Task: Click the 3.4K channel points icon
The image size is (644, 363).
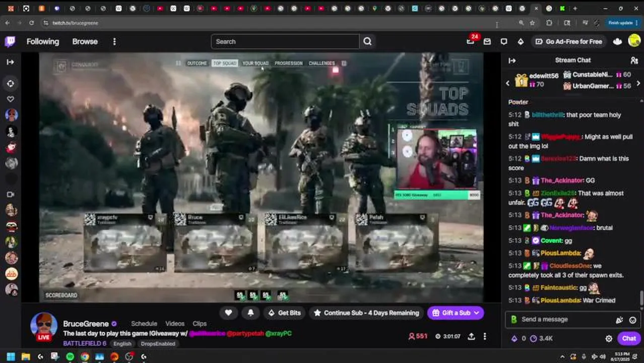Action: 534,339
